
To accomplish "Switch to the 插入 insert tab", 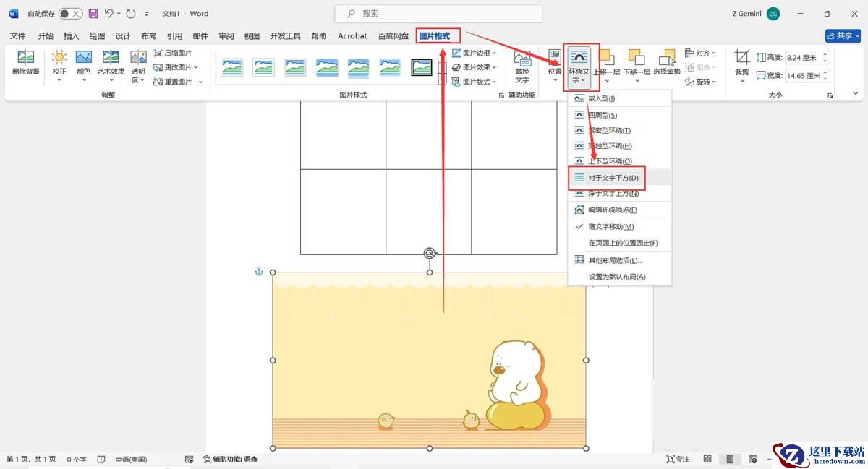I will [x=71, y=35].
